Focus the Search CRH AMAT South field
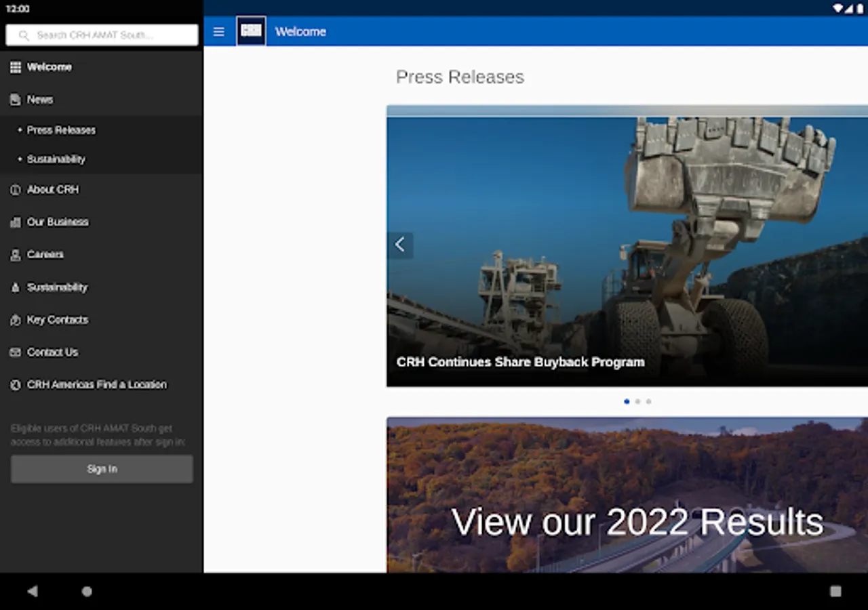Image resolution: width=868 pixels, height=610 pixels. (x=102, y=35)
